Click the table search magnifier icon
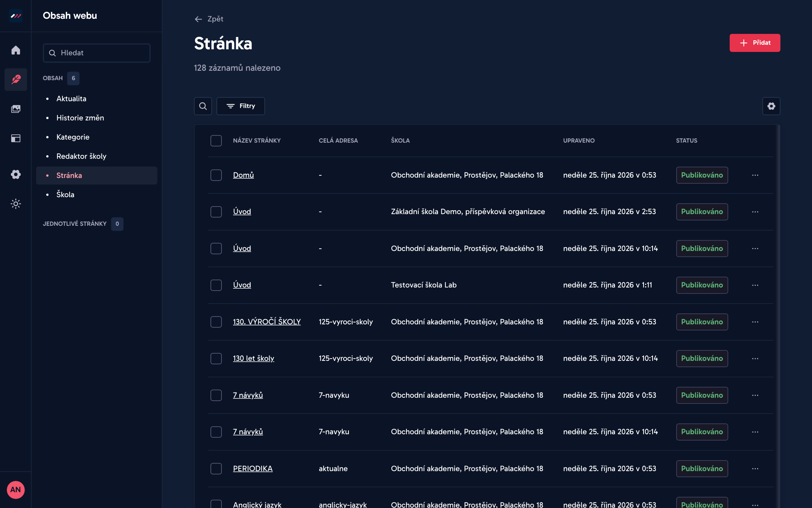The height and width of the screenshot is (508, 812). tap(203, 106)
